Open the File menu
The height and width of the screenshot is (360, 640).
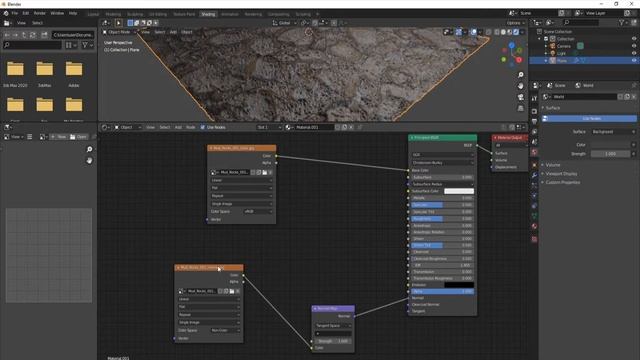pyautogui.click(x=15, y=13)
